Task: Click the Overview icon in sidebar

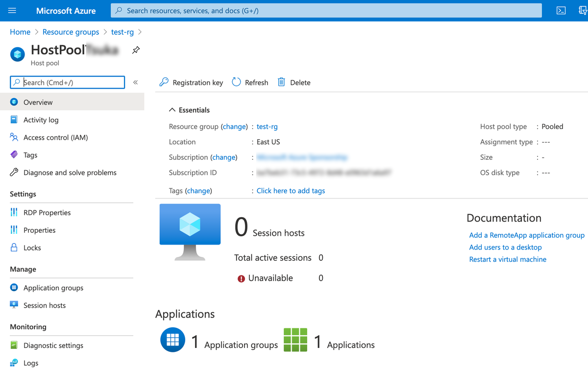Action: tap(14, 102)
